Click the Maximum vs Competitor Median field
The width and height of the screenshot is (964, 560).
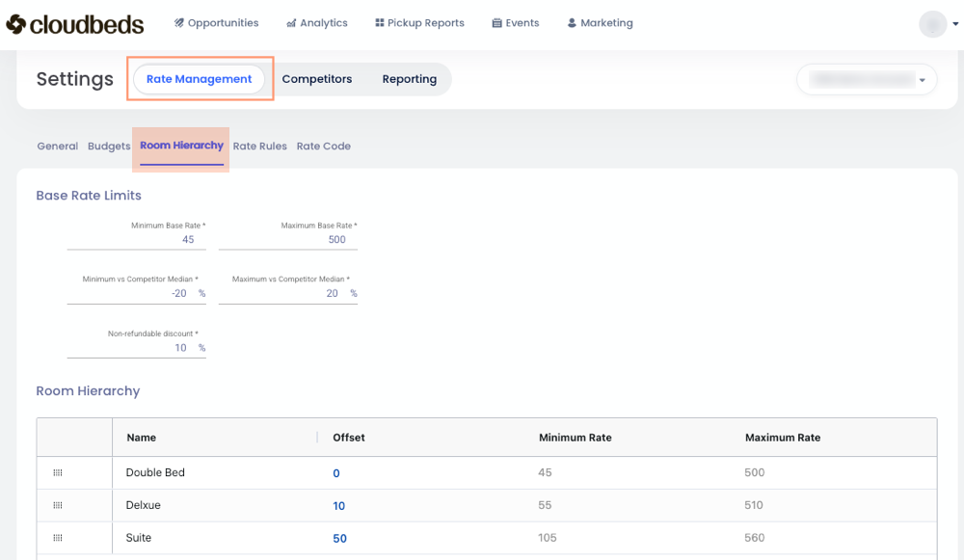287,293
